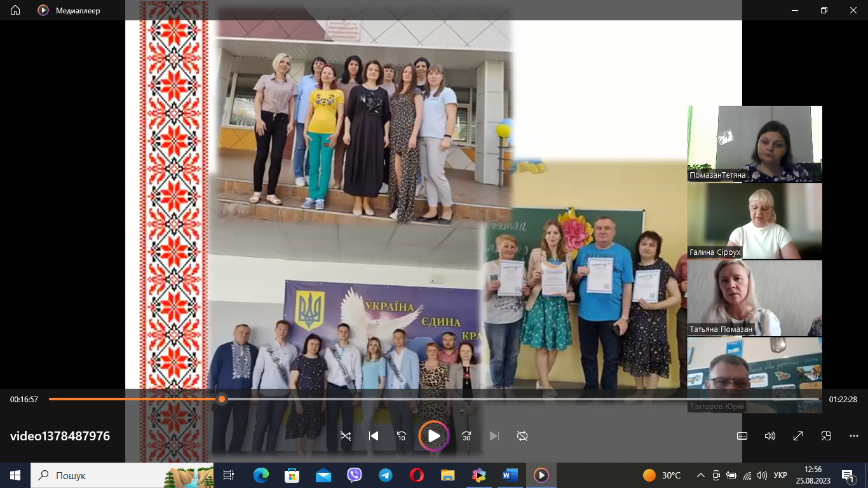Image resolution: width=868 pixels, height=488 pixels.
Task: Click the video seek bar handle
Action: (x=221, y=399)
